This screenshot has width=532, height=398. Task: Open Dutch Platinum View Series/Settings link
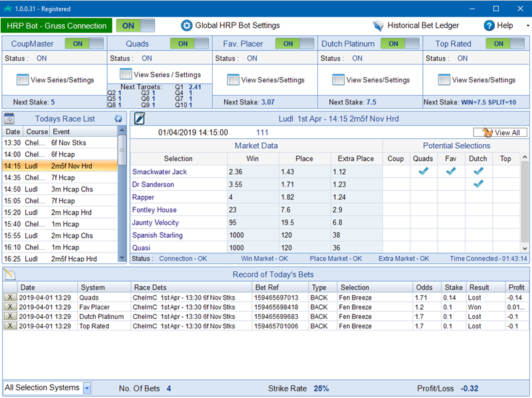pos(378,80)
